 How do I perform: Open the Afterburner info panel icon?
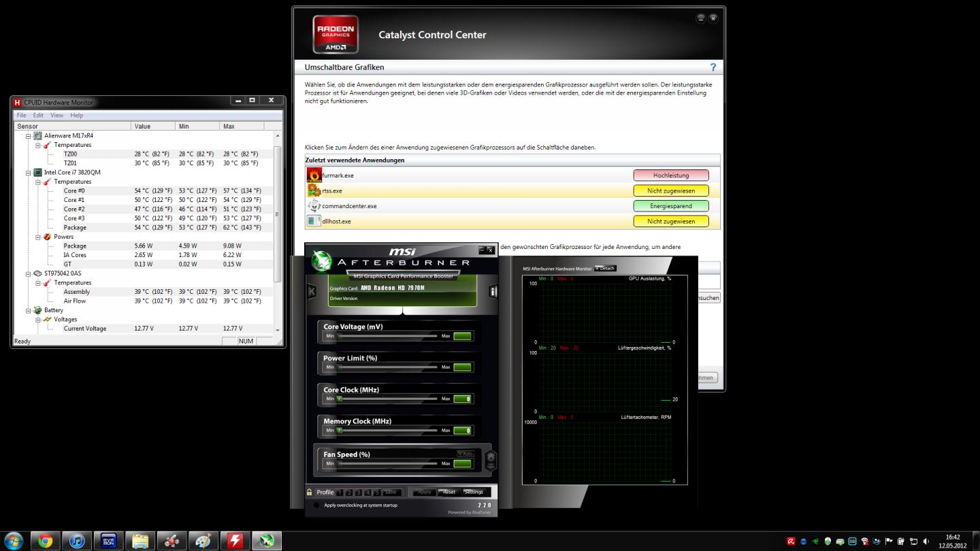493,292
